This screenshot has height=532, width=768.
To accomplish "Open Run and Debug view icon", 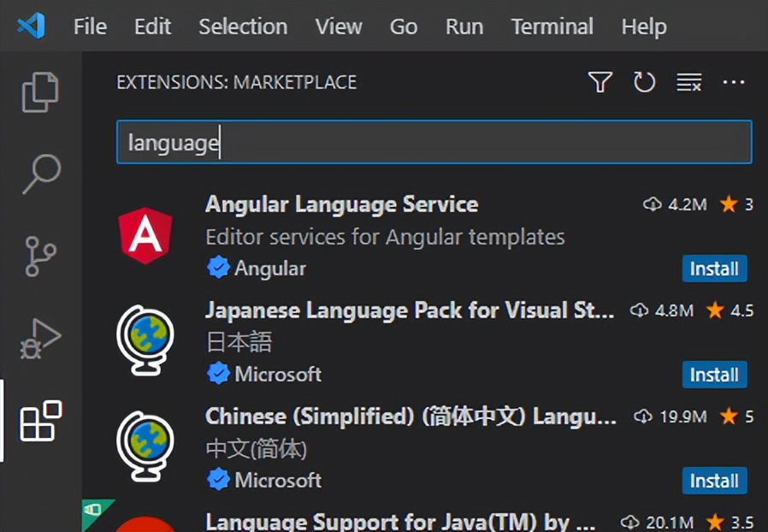I will pos(40,339).
